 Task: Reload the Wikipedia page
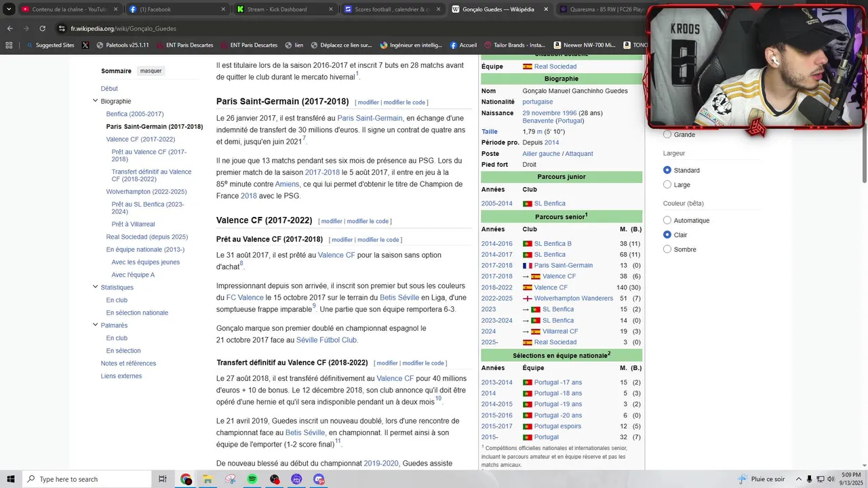42,28
